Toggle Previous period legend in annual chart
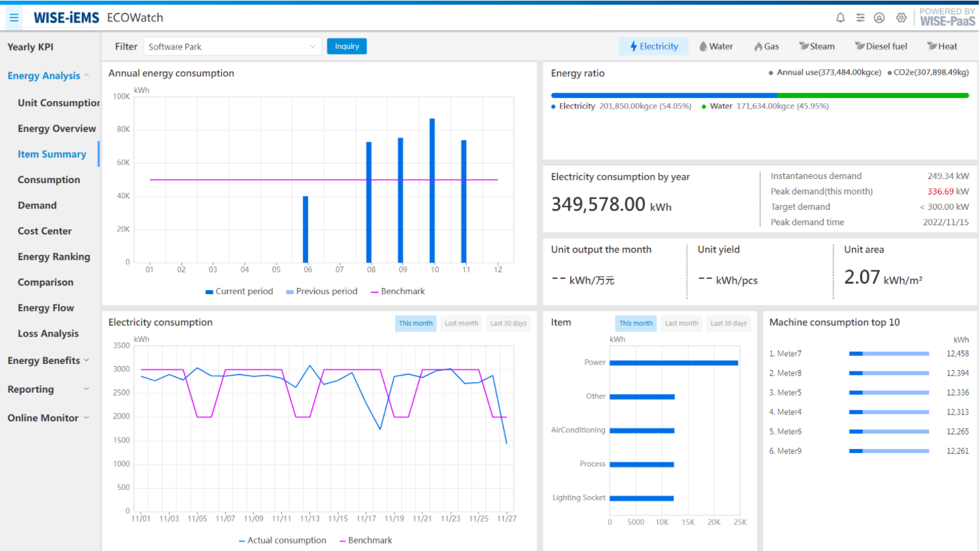The width and height of the screenshot is (980, 551). [x=322, y=292]
